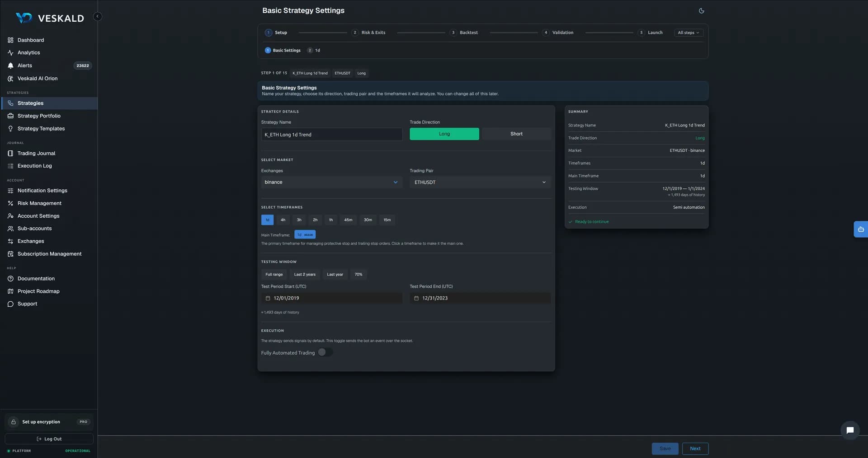
Task: Click the Strategy Templates lightbulb icon
Action: click(10, 129)
